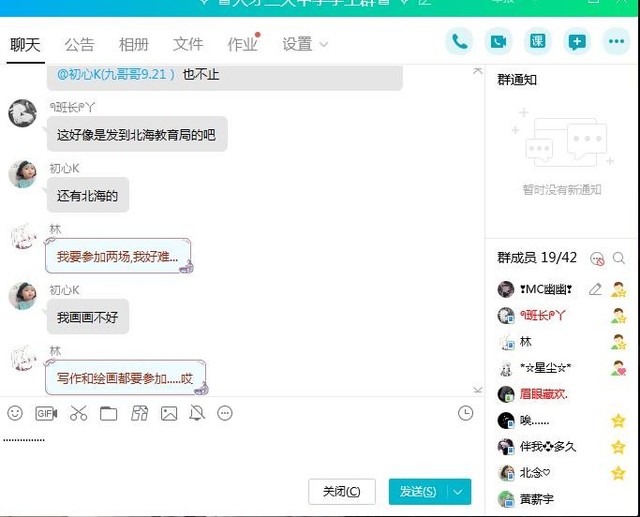Click the message text input area
The height and width of the screenshot is (517, 640).
click(x=240, y=450)
